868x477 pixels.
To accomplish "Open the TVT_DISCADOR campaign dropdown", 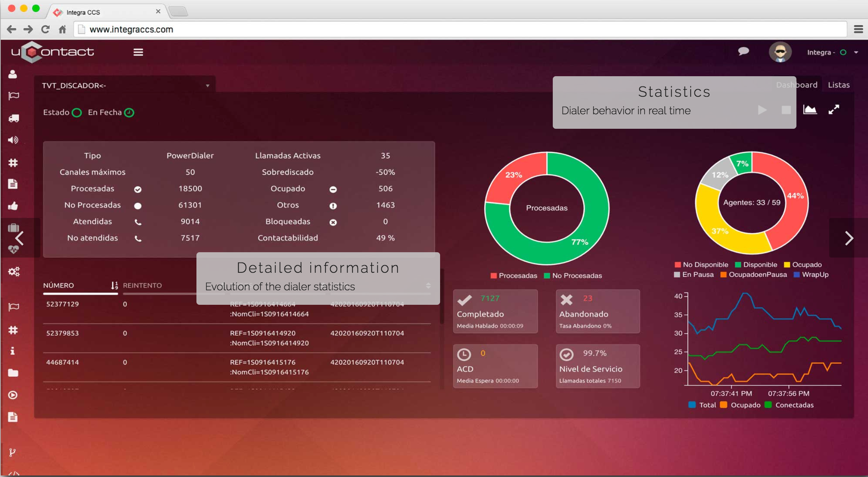I will pos(125,85).
